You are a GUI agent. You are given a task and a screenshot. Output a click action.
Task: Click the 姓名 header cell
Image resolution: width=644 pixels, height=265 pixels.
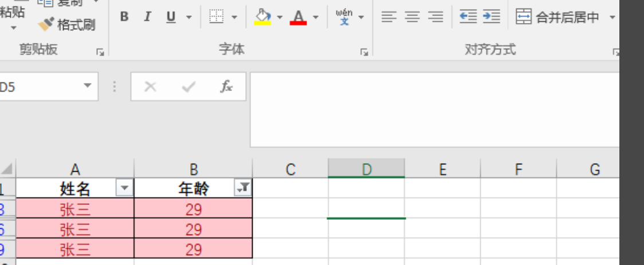[x=74, y=188]
